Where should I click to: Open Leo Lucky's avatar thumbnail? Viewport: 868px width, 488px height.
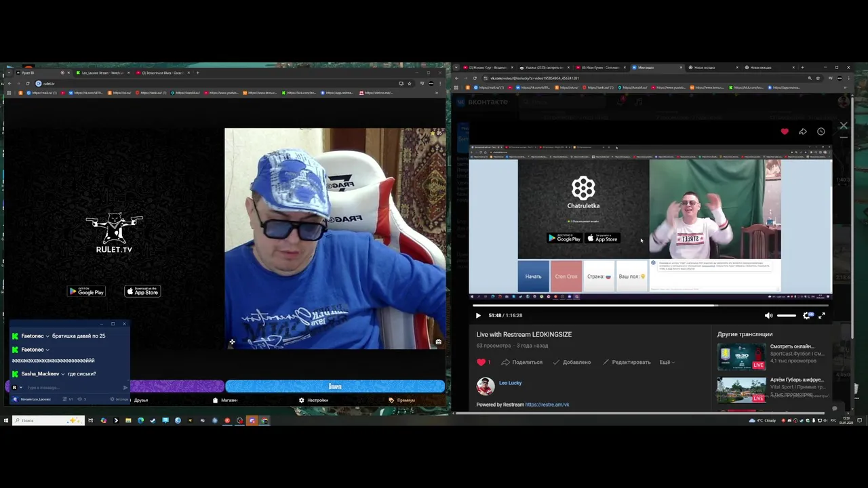click(x=486, y=386)
